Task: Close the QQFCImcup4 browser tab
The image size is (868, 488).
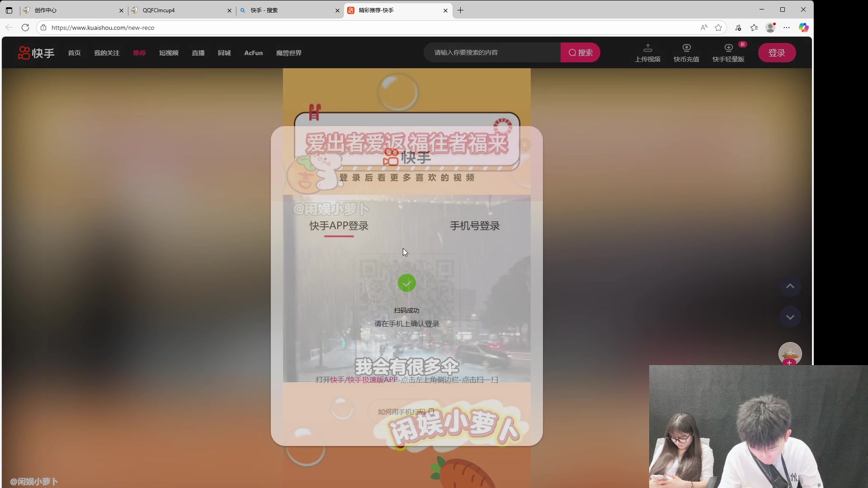Action: pos(229,10)
